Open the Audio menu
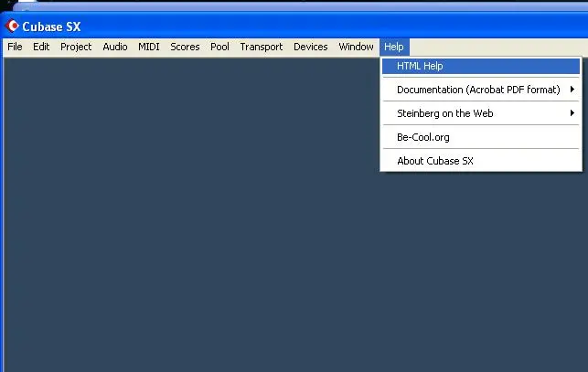This screenshot has height=372, width=588. click(x=115, y=47)
